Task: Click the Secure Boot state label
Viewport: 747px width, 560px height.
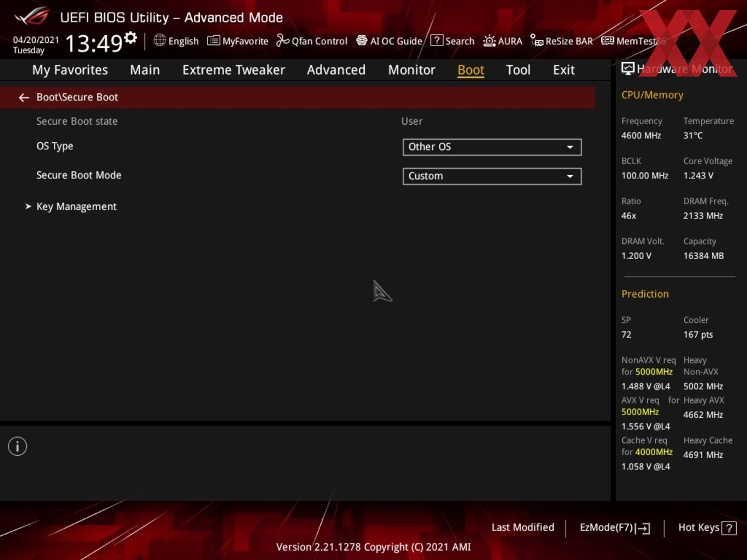Action: coord(77,121)
